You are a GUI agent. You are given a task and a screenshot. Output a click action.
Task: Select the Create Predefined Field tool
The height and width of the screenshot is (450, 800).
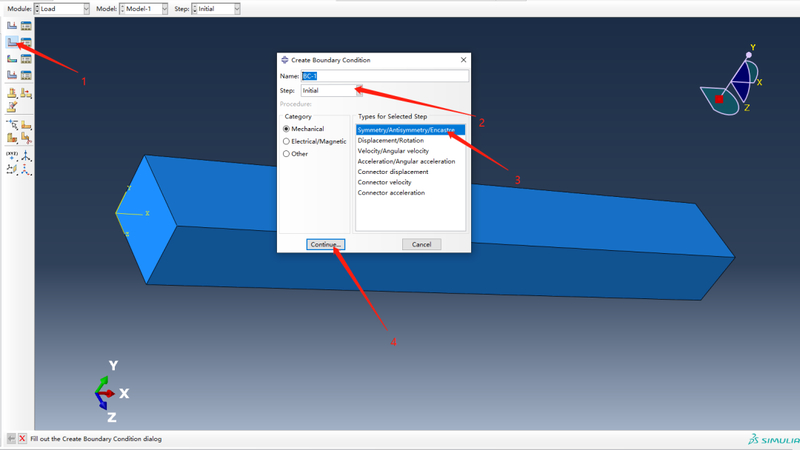pyautogui.click(x=12, y=59)
